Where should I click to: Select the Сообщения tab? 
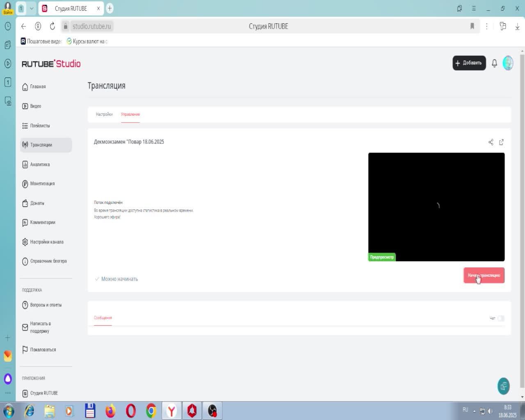pos(103,318)
